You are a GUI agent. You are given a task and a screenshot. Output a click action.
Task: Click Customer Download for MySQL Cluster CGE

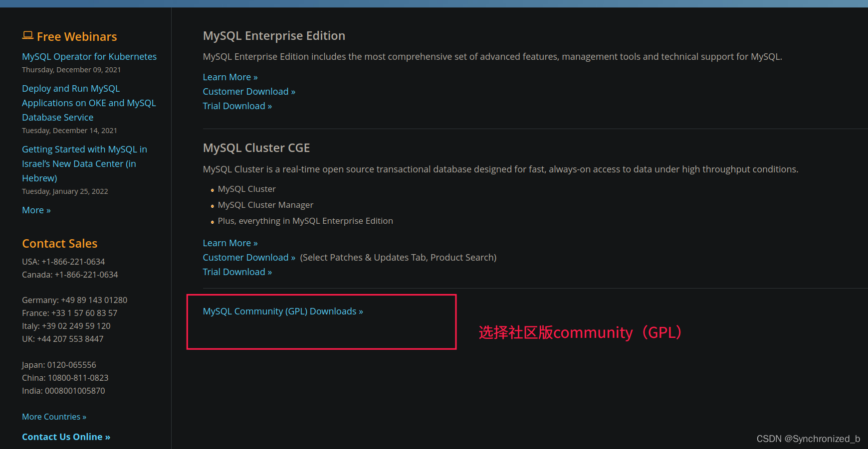point(248,257)
